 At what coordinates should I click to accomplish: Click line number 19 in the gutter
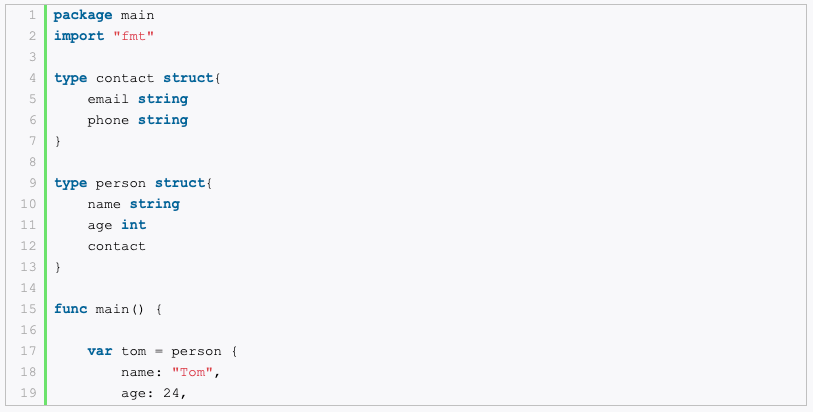(x=28, y=393)
